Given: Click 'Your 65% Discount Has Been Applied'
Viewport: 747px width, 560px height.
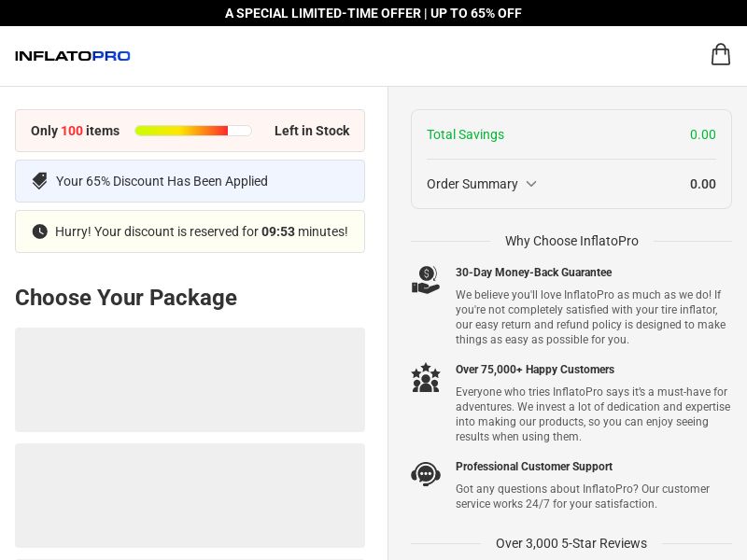Looking at the screenshot, I should point(162,181).
